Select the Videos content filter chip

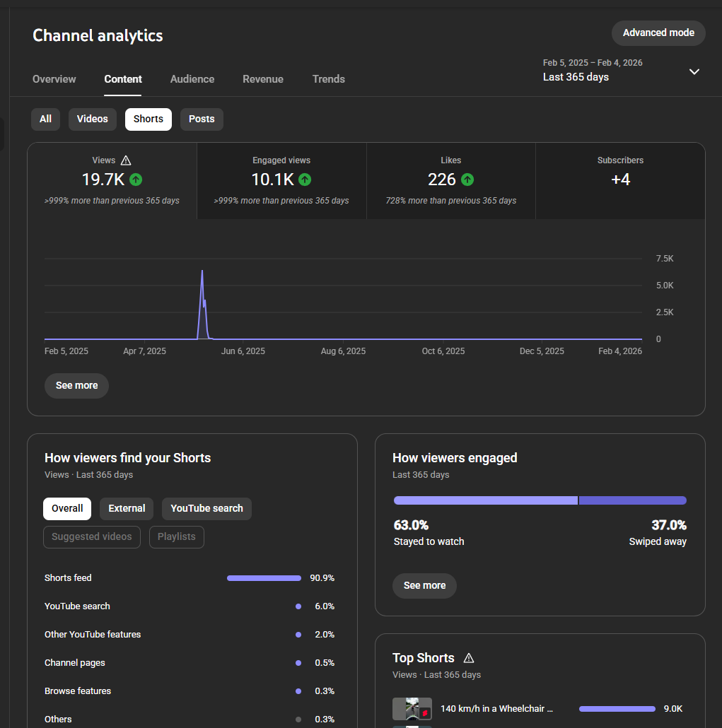pos(93,119)
